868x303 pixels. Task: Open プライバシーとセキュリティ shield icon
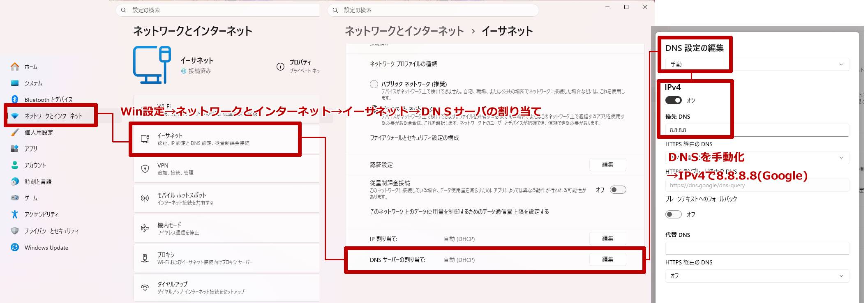(x=15, y=231)
